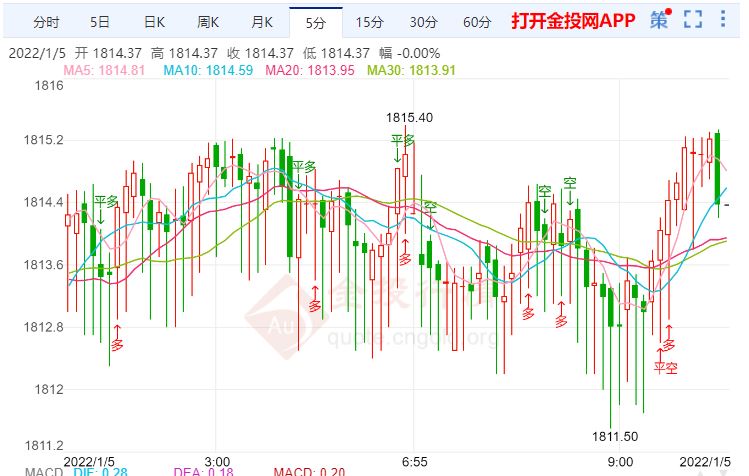Switch to the 分时 chart tab
Viewport: 749px width, 476px height.
point(46,22)
